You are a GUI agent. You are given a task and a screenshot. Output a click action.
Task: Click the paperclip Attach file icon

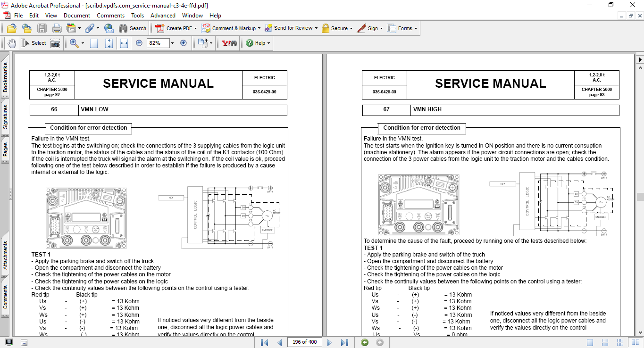(90, 28)
